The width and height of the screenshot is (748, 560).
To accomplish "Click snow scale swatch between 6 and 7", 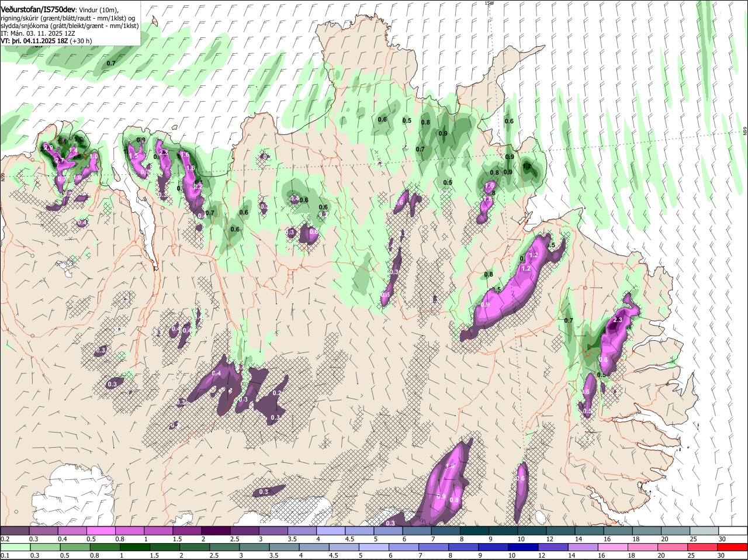I will coord(417,530).
